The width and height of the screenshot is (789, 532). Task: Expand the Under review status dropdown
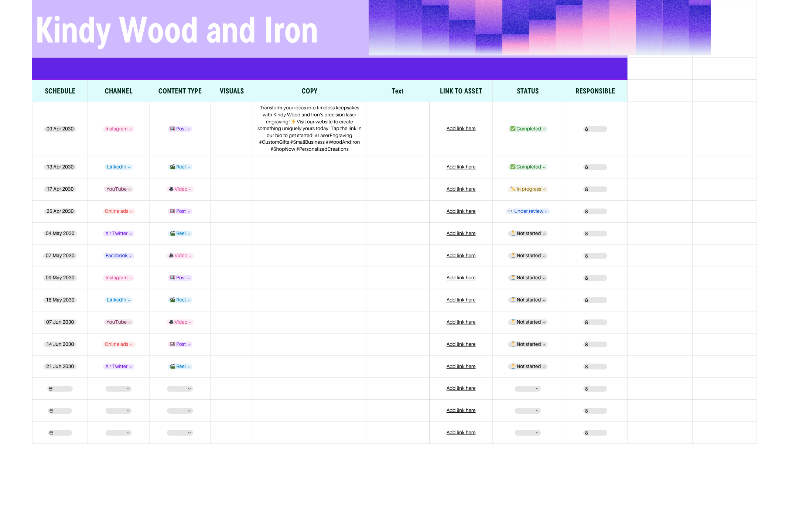546,211
